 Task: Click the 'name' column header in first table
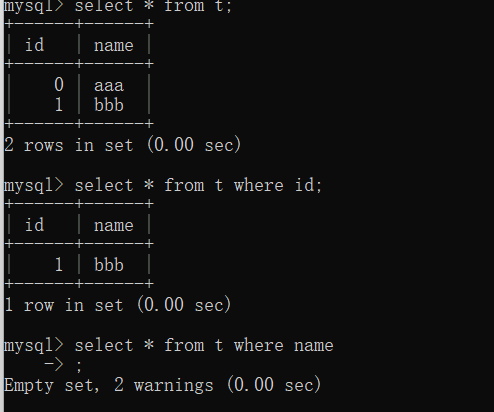pos(114,46)
